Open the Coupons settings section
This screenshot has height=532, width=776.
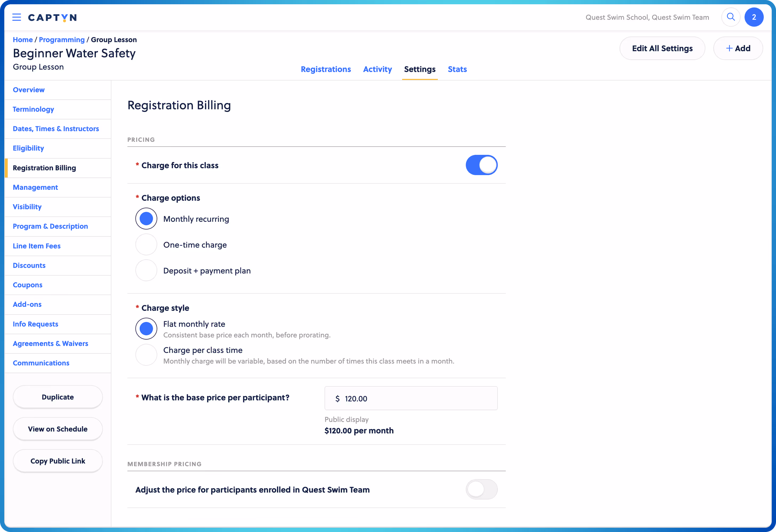pos(28,285)
